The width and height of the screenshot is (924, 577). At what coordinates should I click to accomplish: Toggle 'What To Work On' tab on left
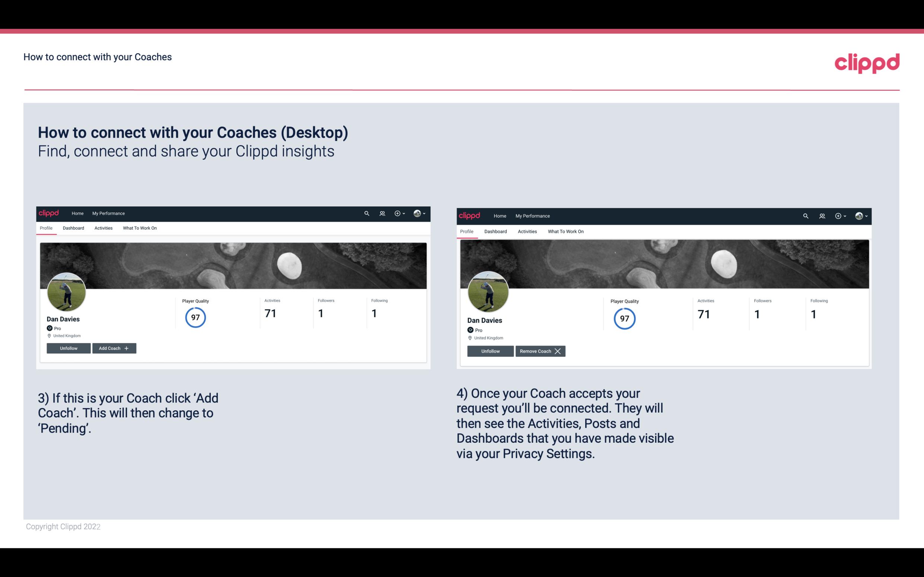[x=139, y=228]
